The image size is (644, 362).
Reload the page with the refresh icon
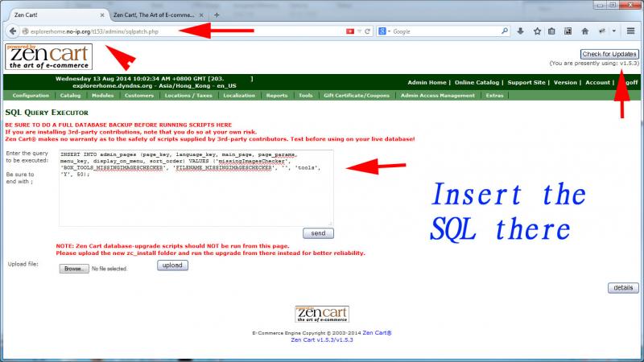point(368,31)
